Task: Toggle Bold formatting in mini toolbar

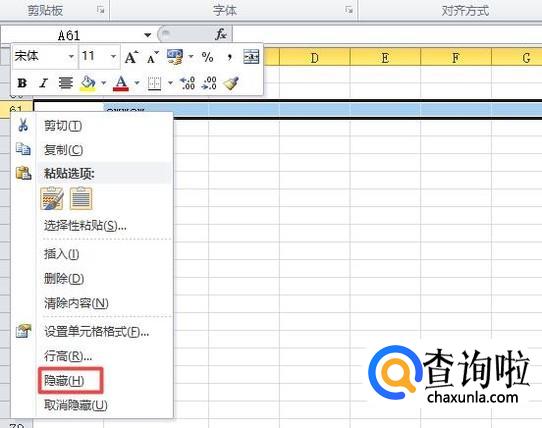Action: click(22, 83)
